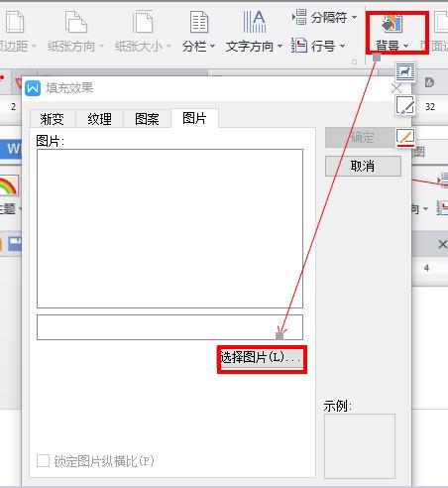
Task: Switch to the 渐变 tab
Action: click(x=53, y=119)
